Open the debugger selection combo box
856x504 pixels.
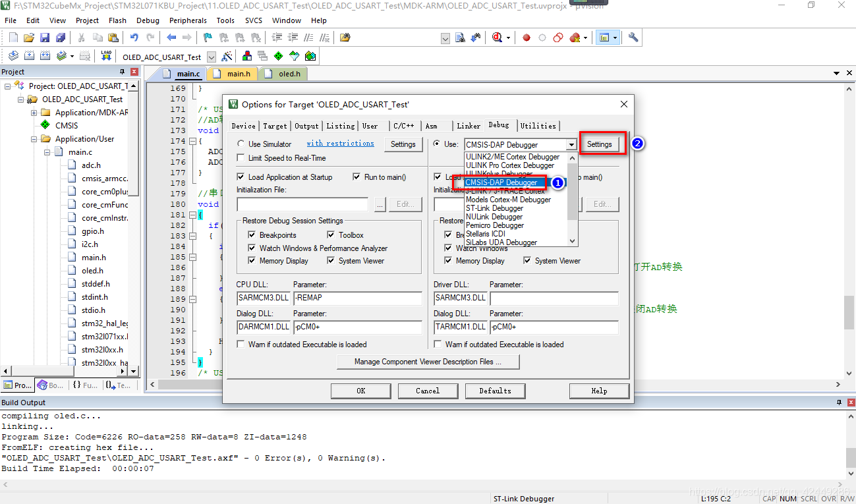click(x=521, y=144)
